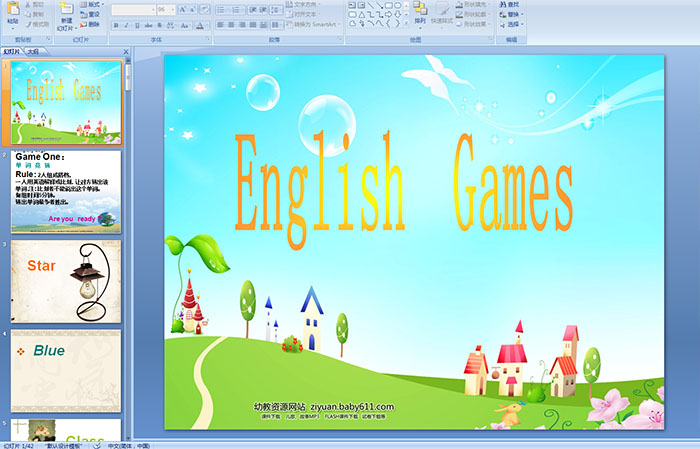Image resolution: width=700 pixels, height=449 pixels.
Task: Select the Rectangle shape in shapes gallery
Action: click(389, 5)
